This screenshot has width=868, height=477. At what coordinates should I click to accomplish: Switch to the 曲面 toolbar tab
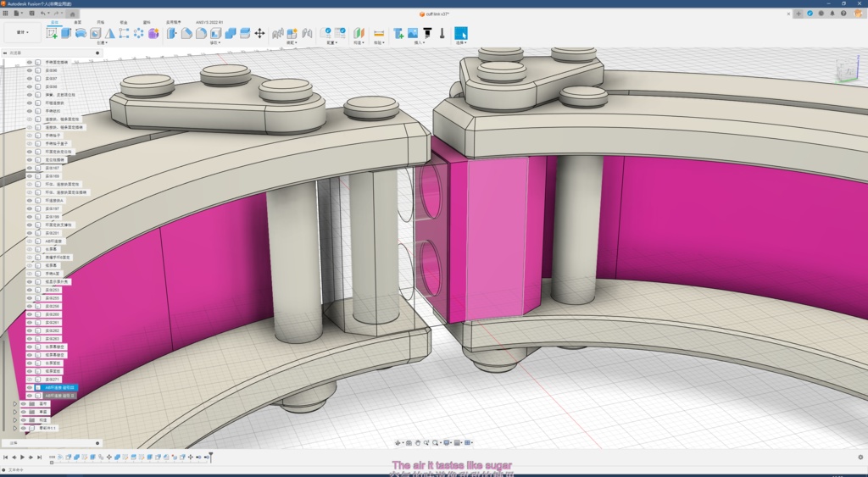78,22
